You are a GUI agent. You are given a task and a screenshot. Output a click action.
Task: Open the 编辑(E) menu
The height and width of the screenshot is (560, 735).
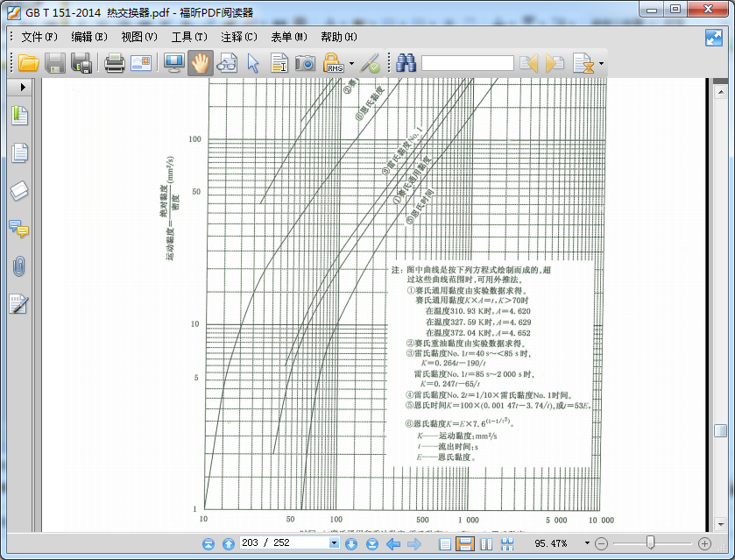[89, 37]
